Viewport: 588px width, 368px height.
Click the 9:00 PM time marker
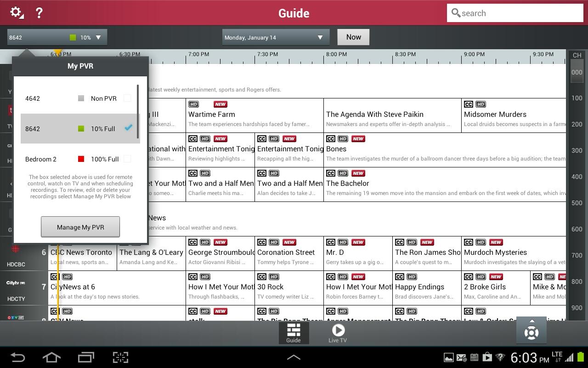(474, 54)
